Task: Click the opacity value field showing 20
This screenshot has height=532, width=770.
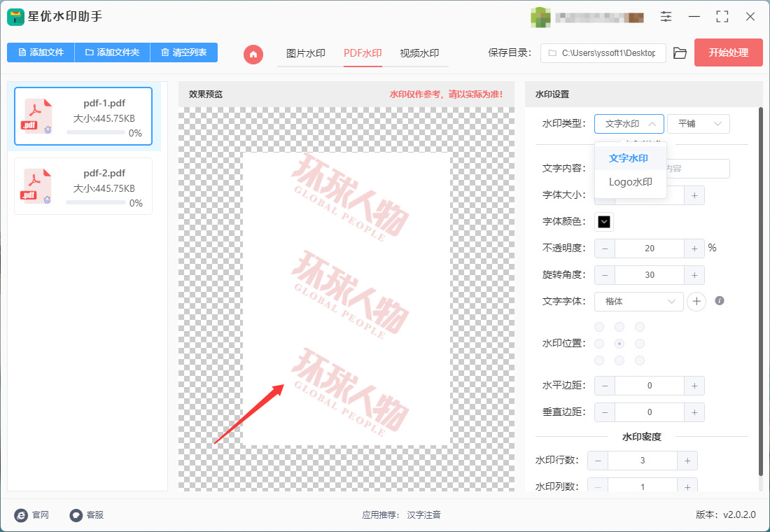Action: 650,248
